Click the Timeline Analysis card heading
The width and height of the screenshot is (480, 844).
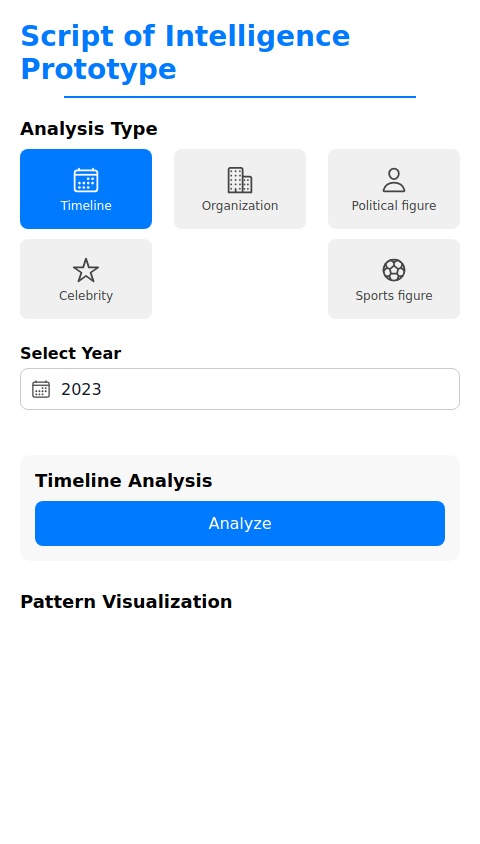pyautogui.click(x=124, y=481)
